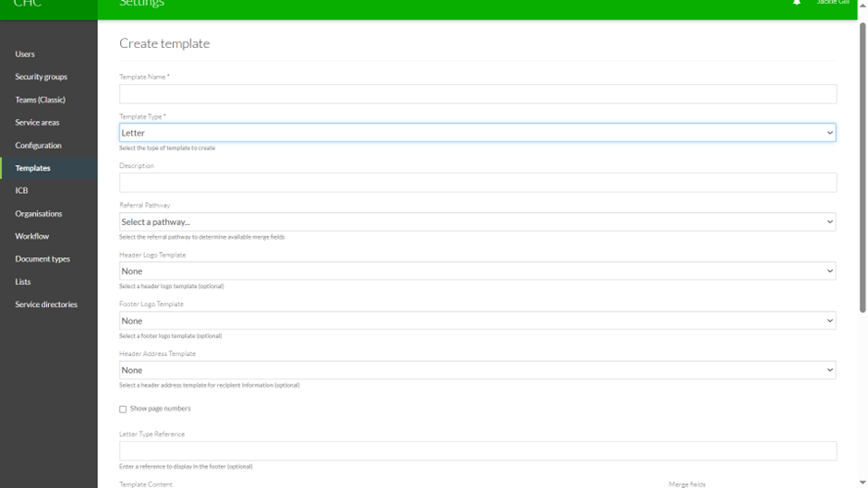Click the vertical page scrollbar
868x488 pixels.
[x=862, y=166]
